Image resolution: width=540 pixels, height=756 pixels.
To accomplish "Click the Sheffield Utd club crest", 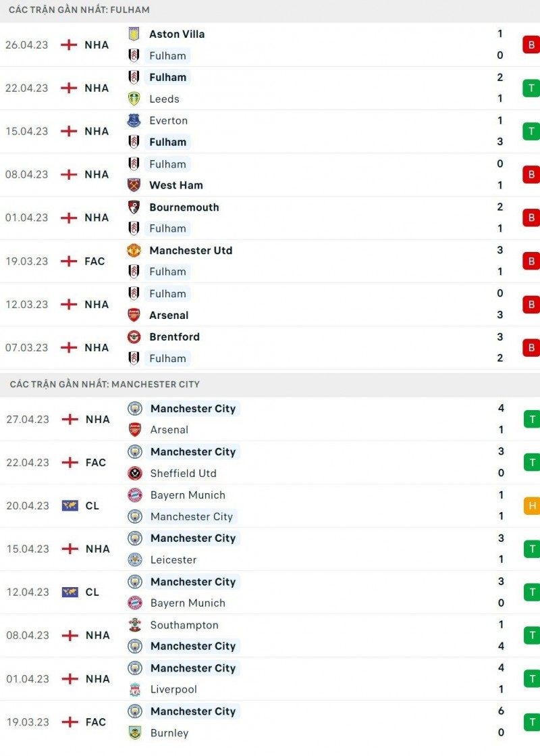I will point(135,473).
